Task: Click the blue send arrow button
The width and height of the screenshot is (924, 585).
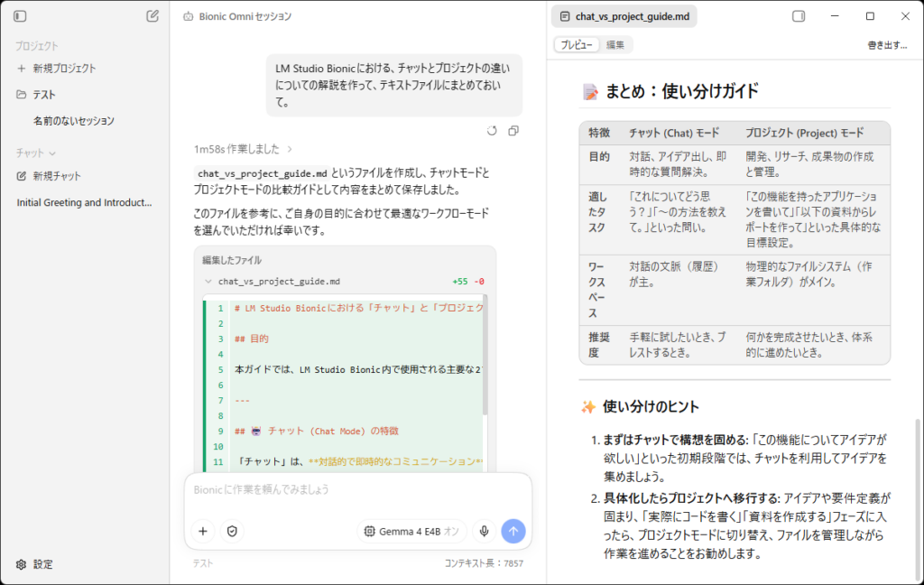Action: click(513, 532)
